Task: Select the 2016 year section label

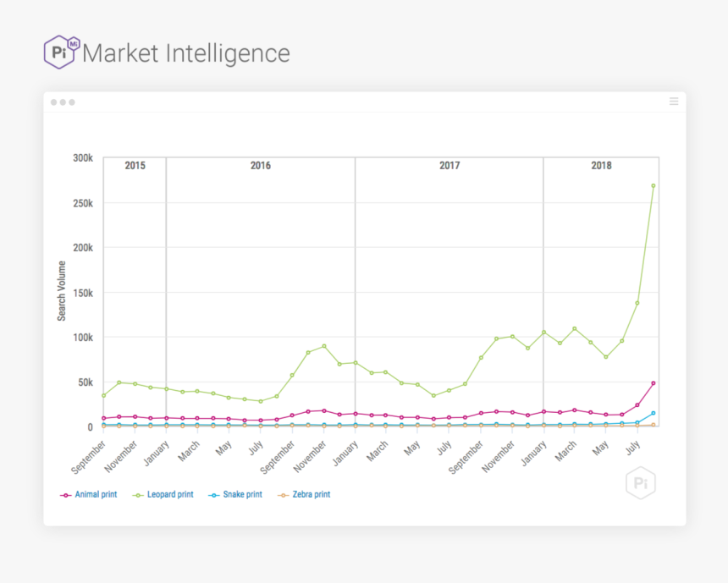Action: tap(260, 166)
